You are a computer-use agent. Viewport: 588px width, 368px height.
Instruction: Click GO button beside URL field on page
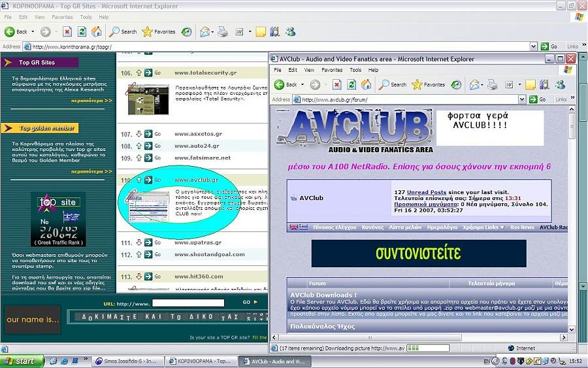[250, 302]
